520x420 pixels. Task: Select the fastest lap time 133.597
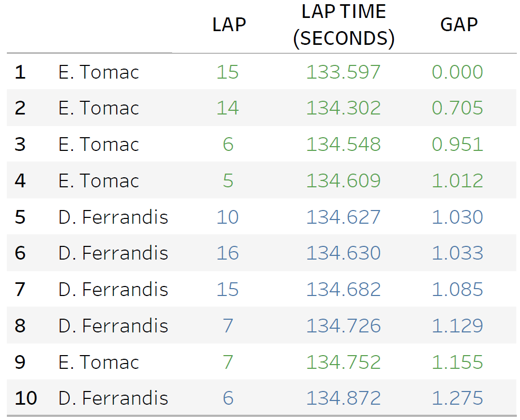coord(343,72)
